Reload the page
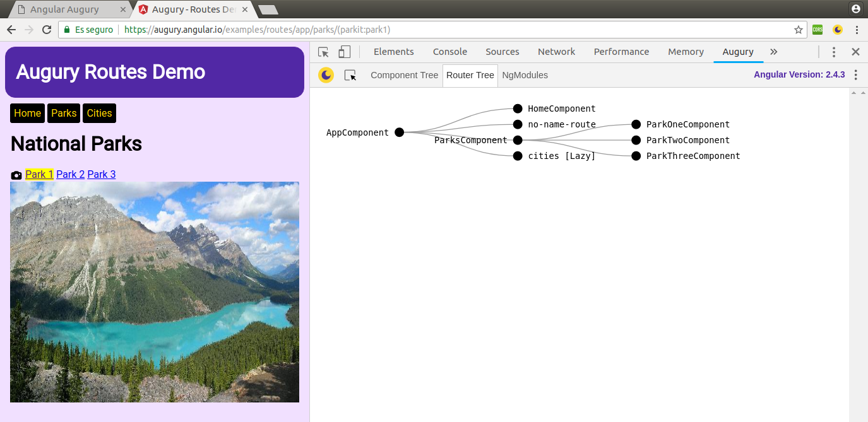The width and height of the screenshot is (868, 422). pos(47,30)
